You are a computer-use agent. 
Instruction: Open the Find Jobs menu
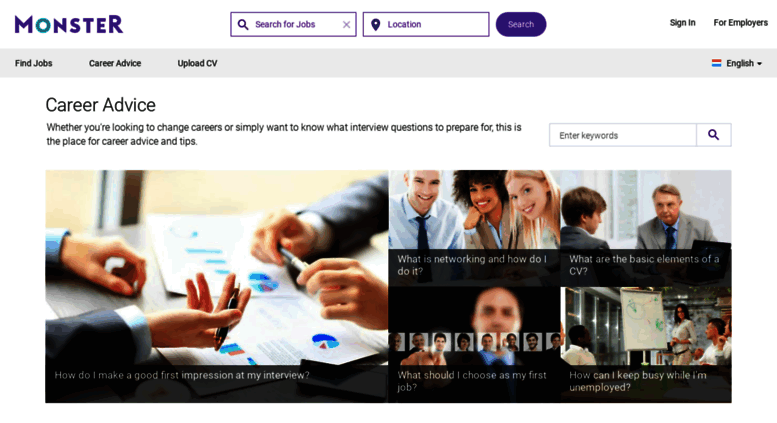coord(34,63)
